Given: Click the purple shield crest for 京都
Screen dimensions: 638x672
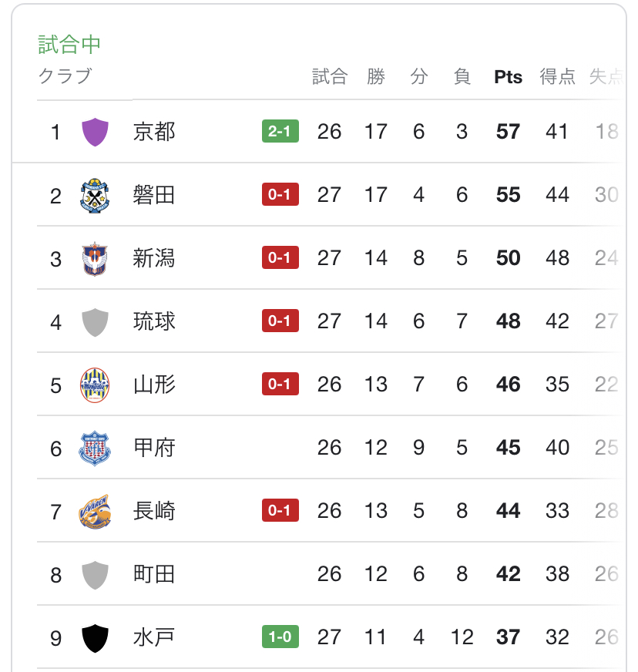Looking at the screenshot, I should [95, 132].
